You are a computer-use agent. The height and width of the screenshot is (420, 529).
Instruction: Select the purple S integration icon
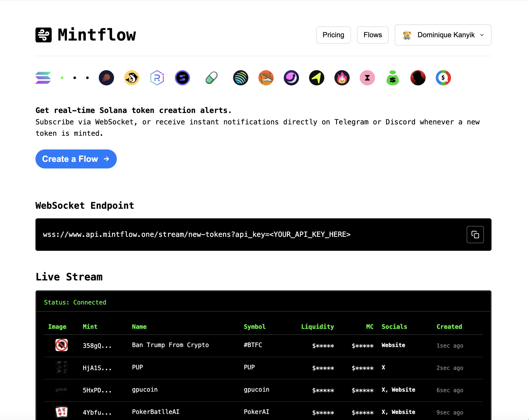pos(182,78)
